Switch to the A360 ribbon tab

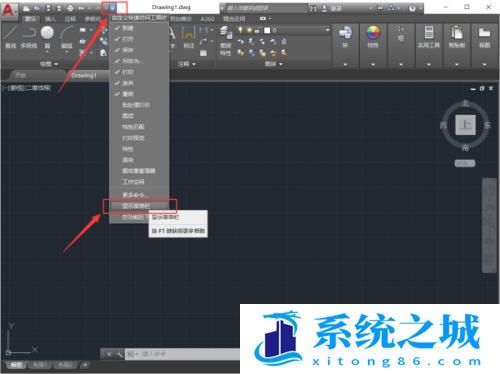coord(207,19)
